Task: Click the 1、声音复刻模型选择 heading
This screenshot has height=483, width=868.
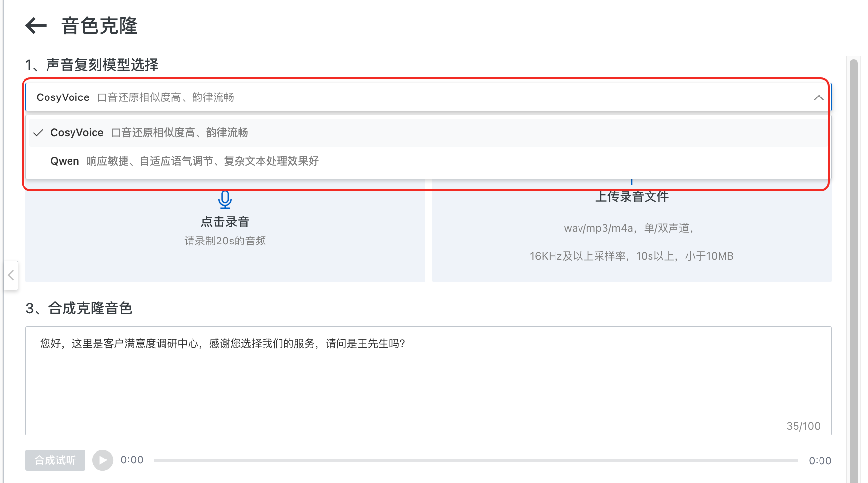Action: pos(92,65)
